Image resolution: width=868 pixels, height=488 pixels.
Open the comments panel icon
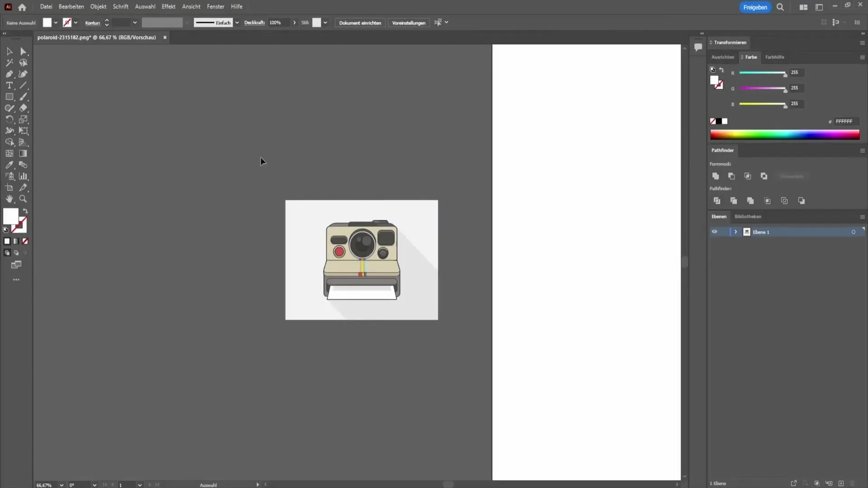click(698, 47)
